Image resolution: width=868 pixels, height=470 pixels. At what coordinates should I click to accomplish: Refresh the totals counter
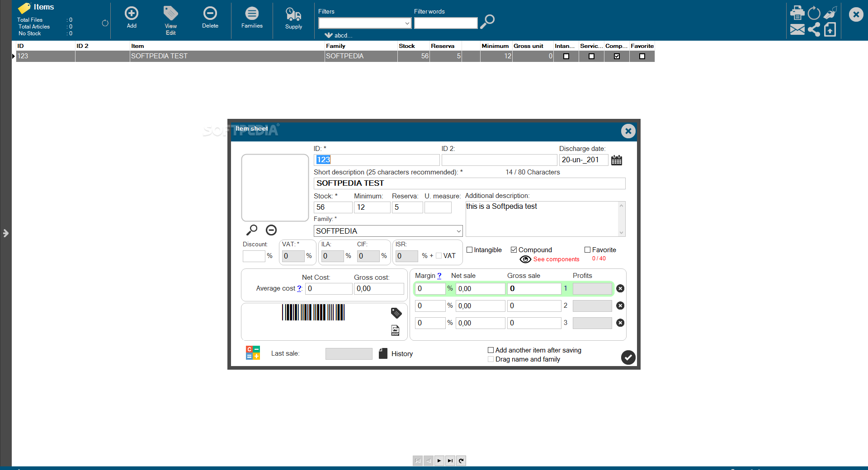pyautogui.click(x=105, y=23)
